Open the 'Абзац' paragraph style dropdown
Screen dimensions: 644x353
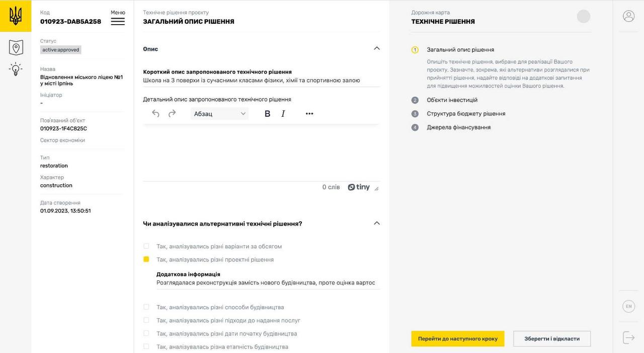pyautogui.click(x=220, y=114)
